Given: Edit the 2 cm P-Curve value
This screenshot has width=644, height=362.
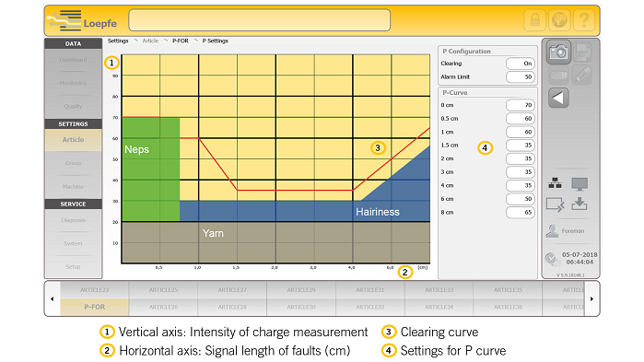Looking at the screenshot, I should (x=521, y=158).
